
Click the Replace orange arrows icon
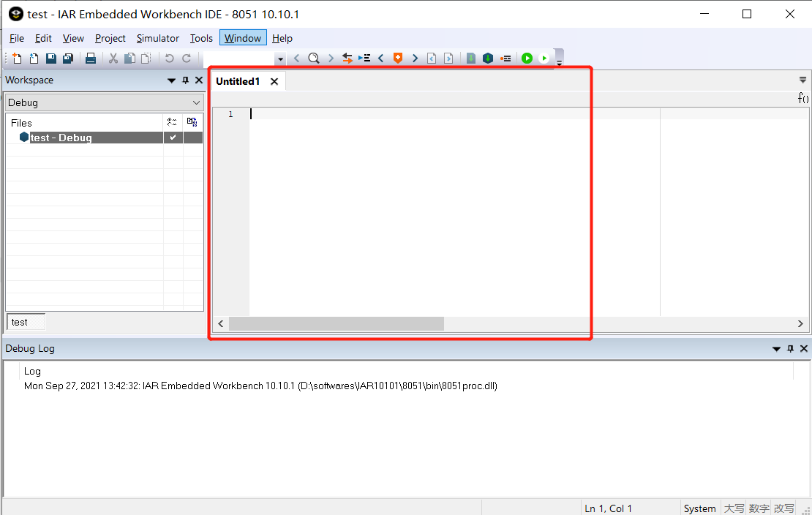(347, 58)
